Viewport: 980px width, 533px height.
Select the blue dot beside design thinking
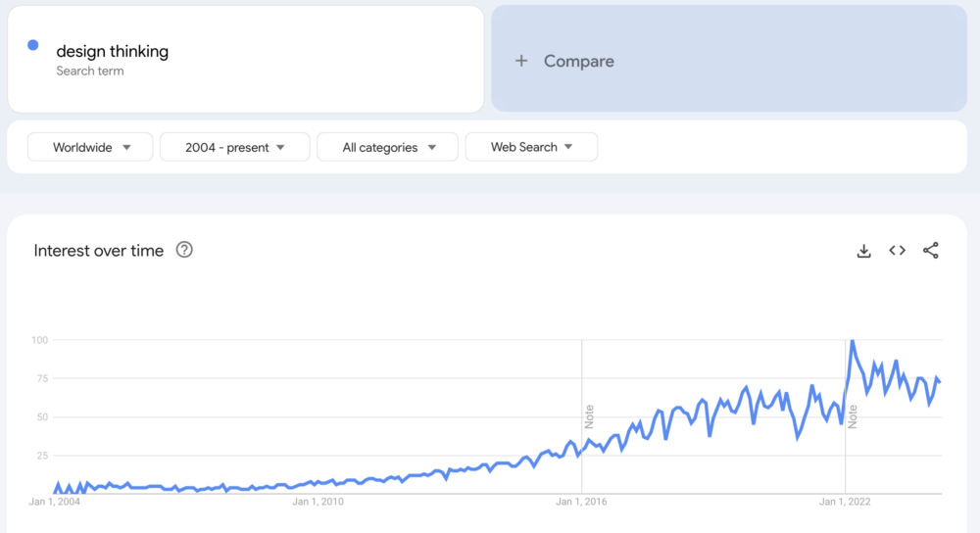(33, 45)
